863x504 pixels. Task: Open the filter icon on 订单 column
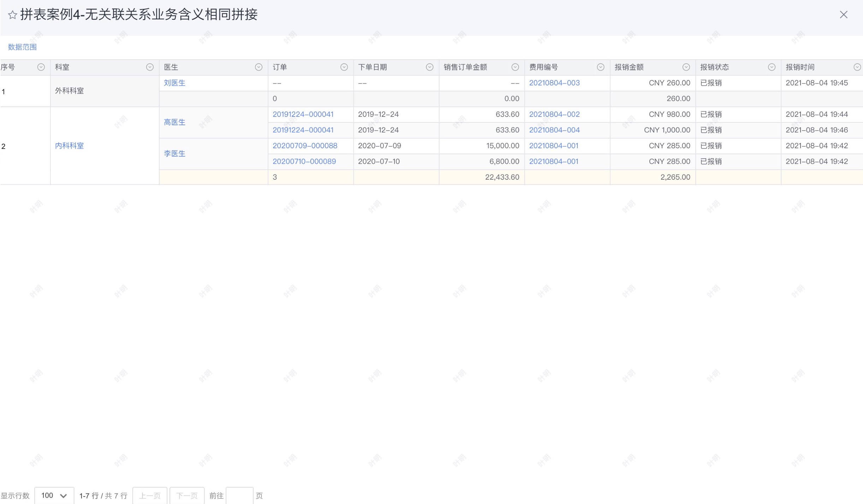(x=344, y=67)
